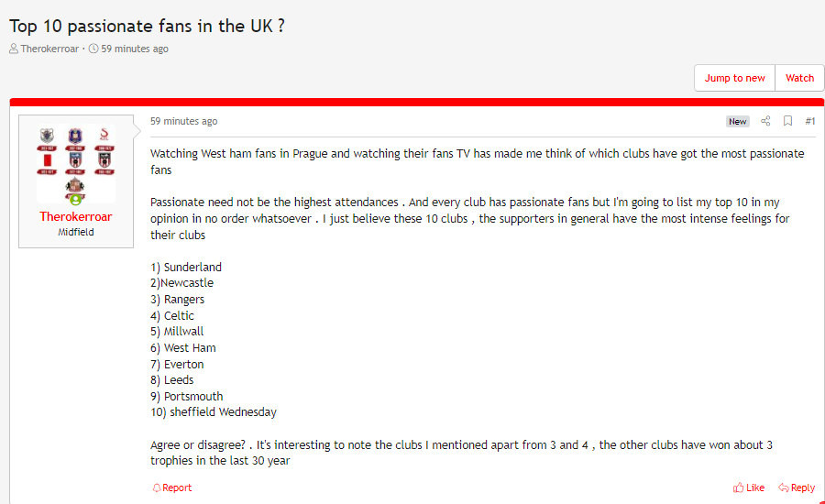
Task: Click the New badge on the post
Action: [738, 122]
